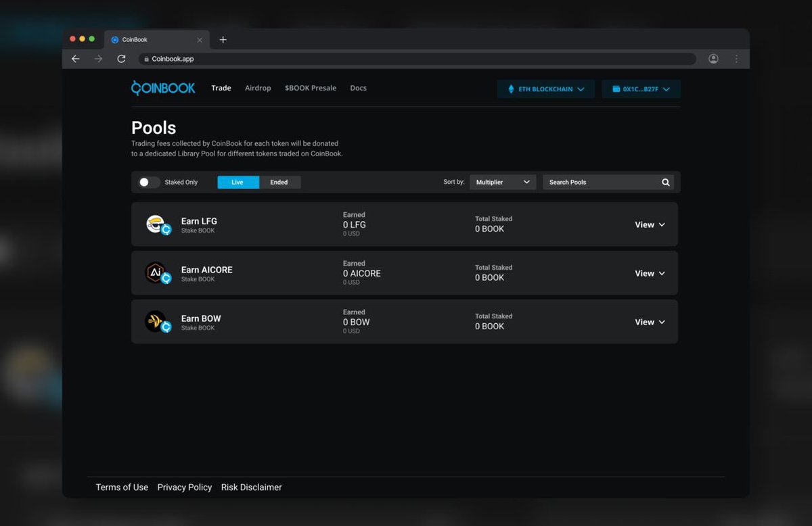The width and height of the screenshot is (812, 526).
Task: Click the Earn BOW pool title
Action: [201, 318]
